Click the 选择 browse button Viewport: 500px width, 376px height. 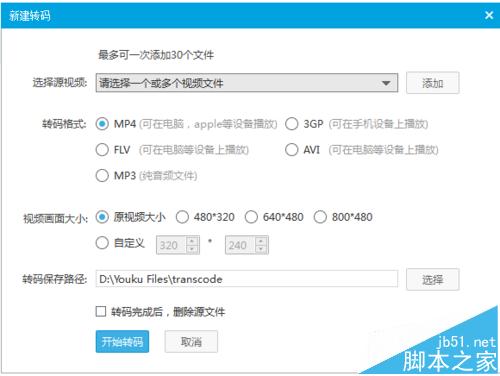(432, 279)
